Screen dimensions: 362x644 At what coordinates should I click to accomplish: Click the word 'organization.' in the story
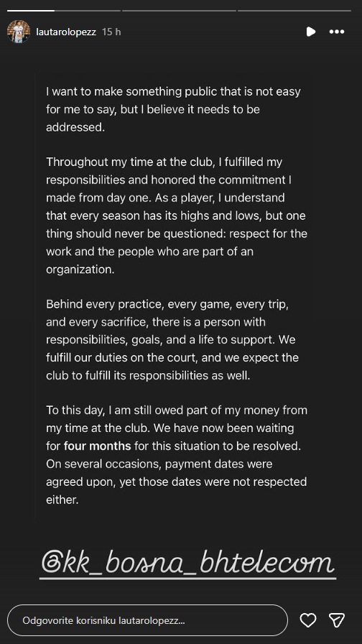click(73, 270)
